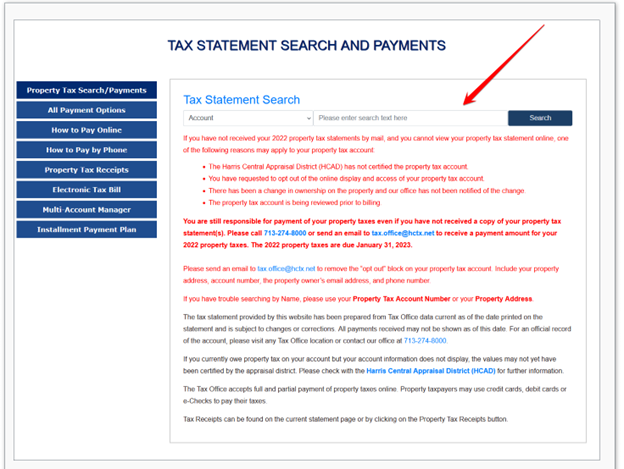Viewport: 624px width, 469px height.
Task: Open Multi-Account Manager
Action: (x=86, y=210)
